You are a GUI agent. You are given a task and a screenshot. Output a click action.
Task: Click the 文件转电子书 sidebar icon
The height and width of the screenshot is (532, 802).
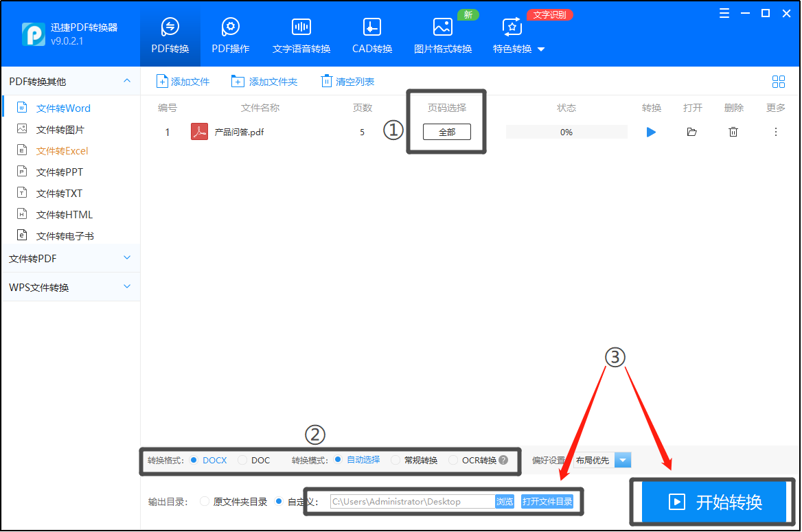click(x=22, y=235)
